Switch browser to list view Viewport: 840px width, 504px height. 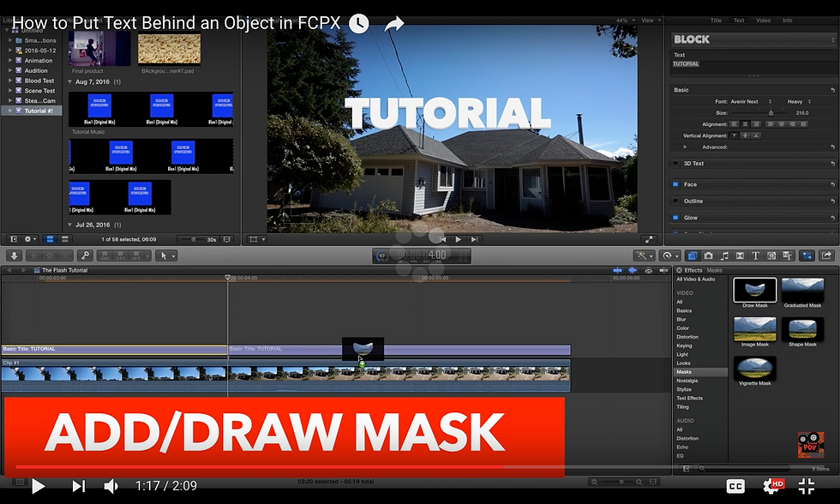point(65,239)
